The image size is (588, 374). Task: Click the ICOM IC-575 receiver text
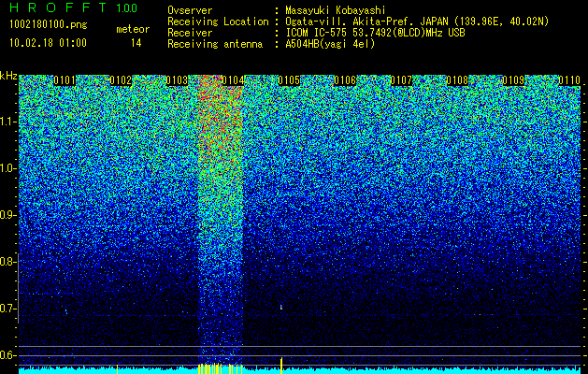(375, 33)
